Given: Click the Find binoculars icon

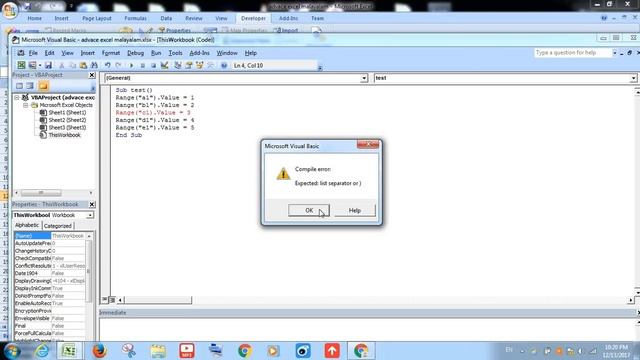Looking at the screenshot, I should 94,65.
